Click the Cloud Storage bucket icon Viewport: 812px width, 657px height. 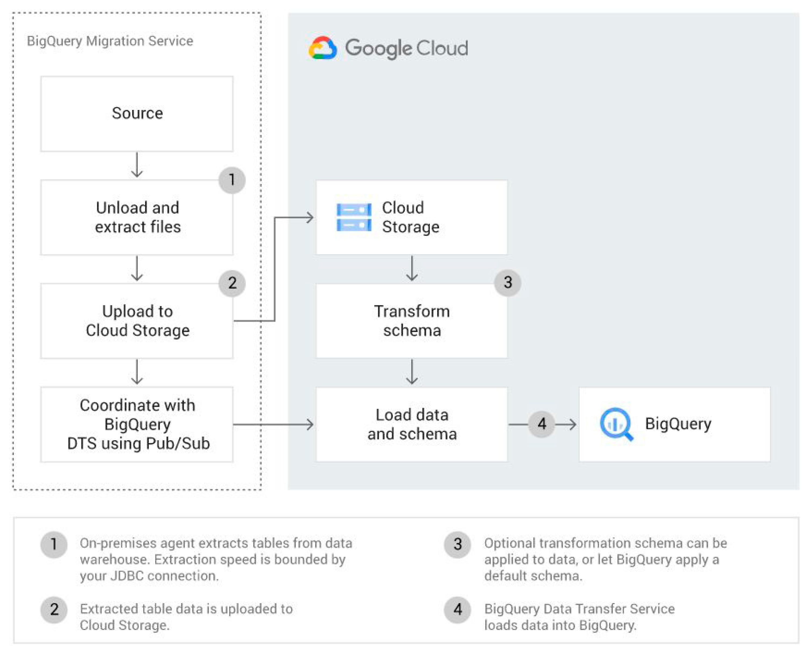coord(354,217)
